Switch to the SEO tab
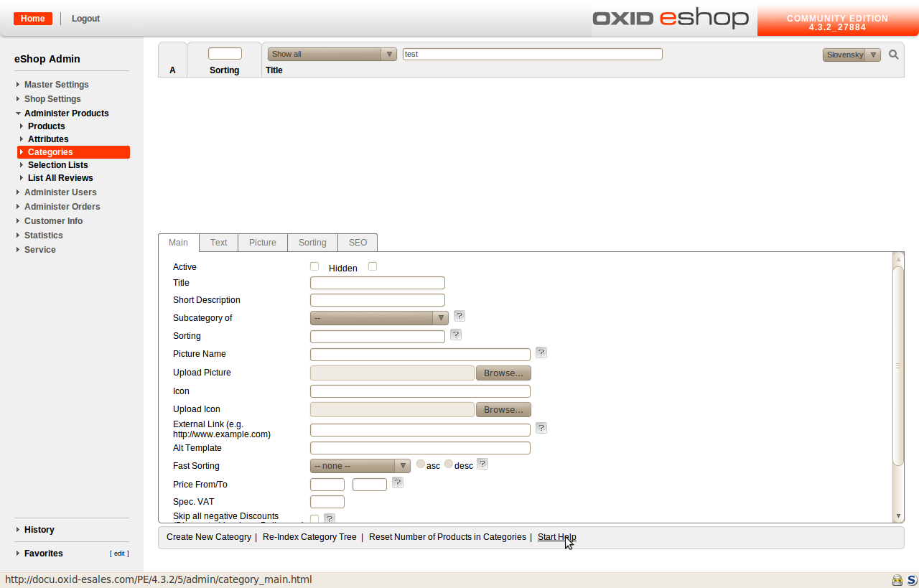The image size is (919, 588). [358, 243]
